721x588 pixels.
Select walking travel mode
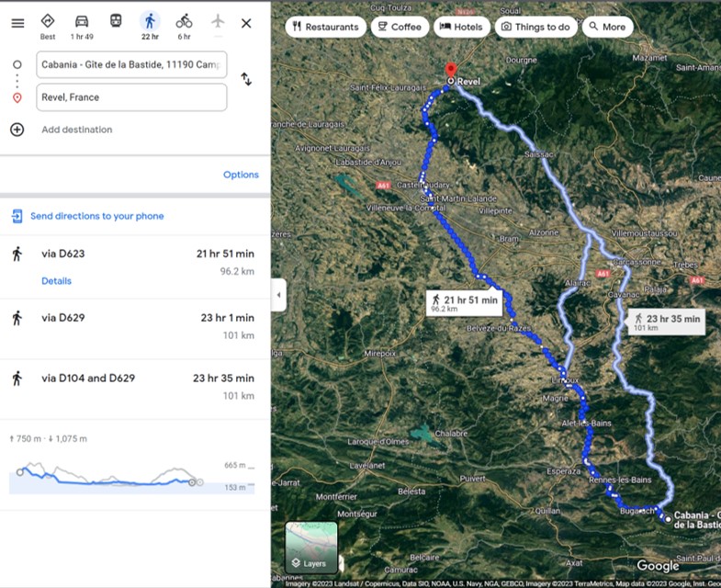pos(150,22)
